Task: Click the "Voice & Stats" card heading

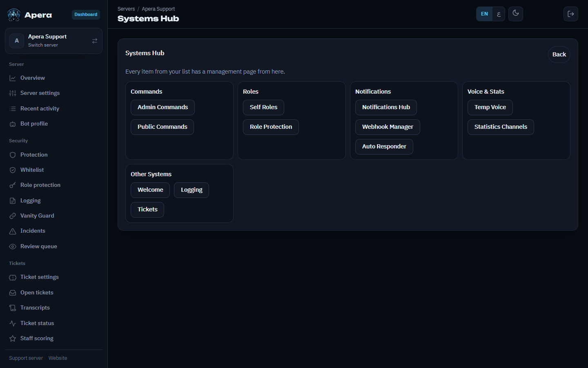Action: click(486, 92)
